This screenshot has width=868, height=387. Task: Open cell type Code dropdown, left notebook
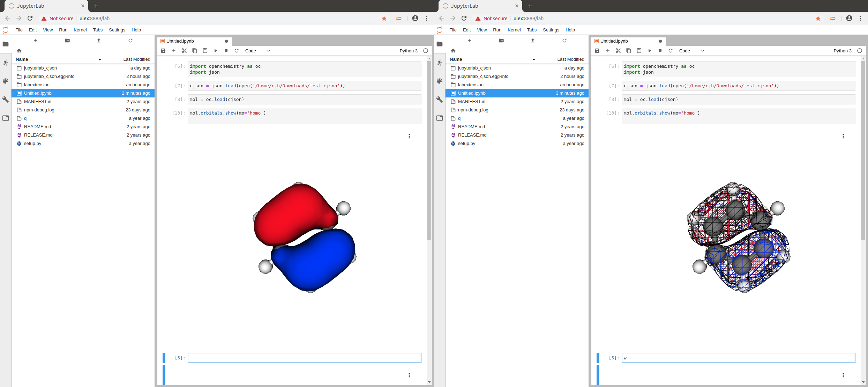click(x=258, y=51)
